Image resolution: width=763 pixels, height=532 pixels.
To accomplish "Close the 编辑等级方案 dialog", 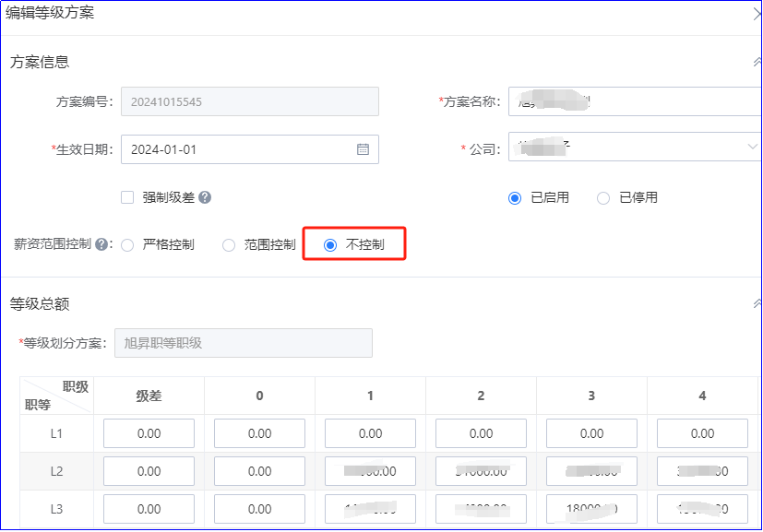I will 757,13.
